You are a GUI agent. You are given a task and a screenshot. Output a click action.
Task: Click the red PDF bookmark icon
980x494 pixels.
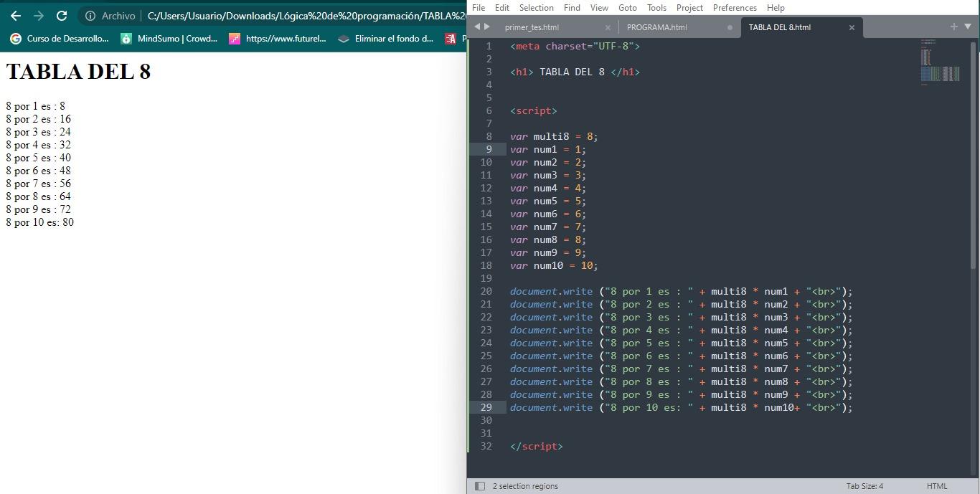point(451,39)
